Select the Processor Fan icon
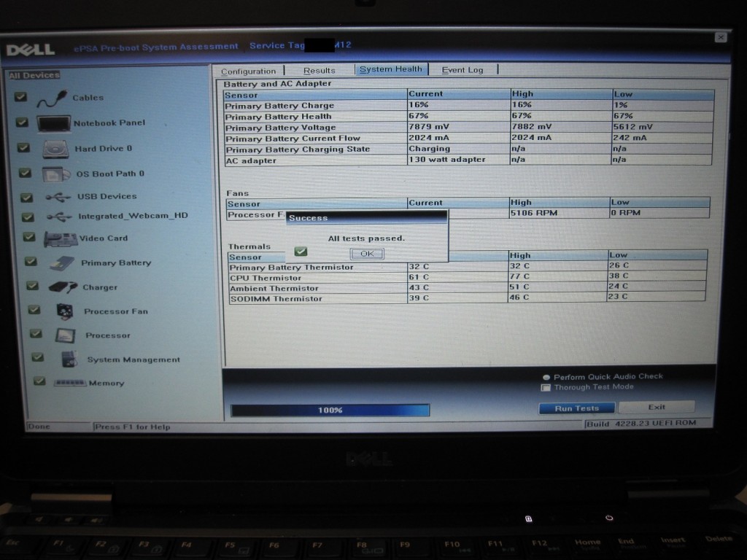Screen dimensions: 747x560 pyautogui.click(x=64, y=312)
